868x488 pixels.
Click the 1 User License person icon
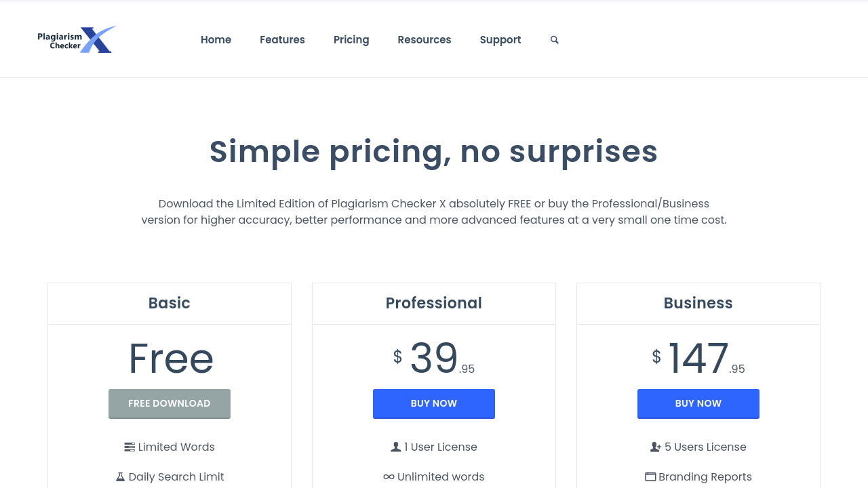pos(396,447)
